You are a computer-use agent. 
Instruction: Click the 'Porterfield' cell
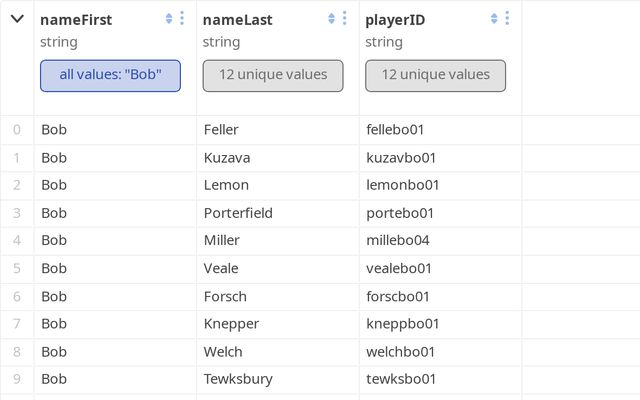click(238, 213)
